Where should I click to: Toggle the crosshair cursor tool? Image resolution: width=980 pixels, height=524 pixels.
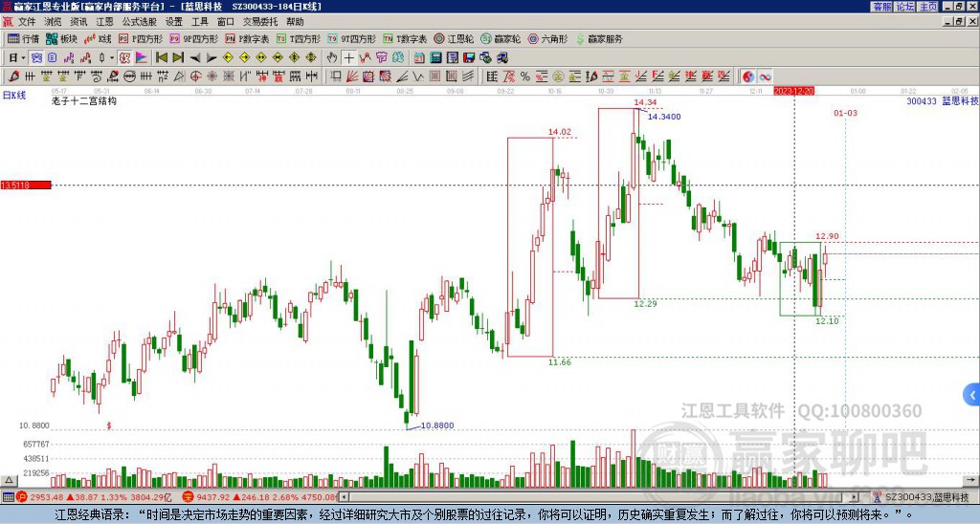348,58
